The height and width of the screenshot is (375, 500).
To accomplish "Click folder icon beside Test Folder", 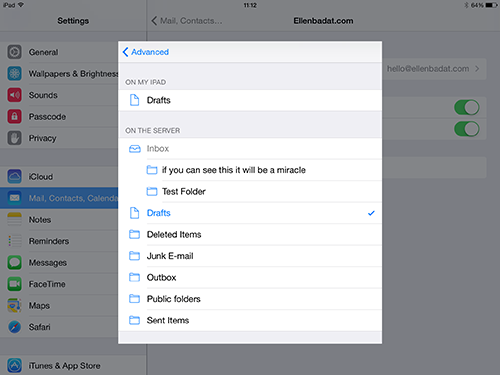I will coord(152,191).
